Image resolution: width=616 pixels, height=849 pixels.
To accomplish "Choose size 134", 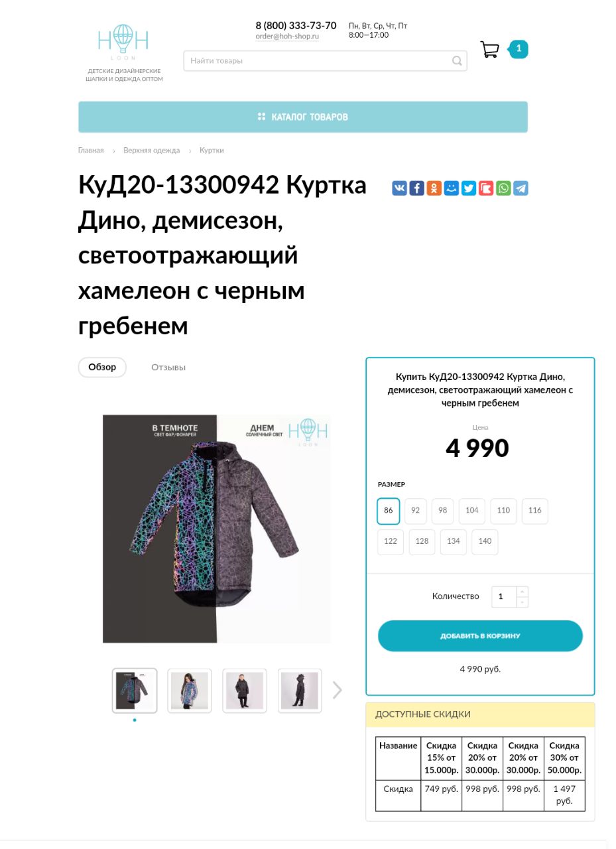I will click(x=454, y=541).
